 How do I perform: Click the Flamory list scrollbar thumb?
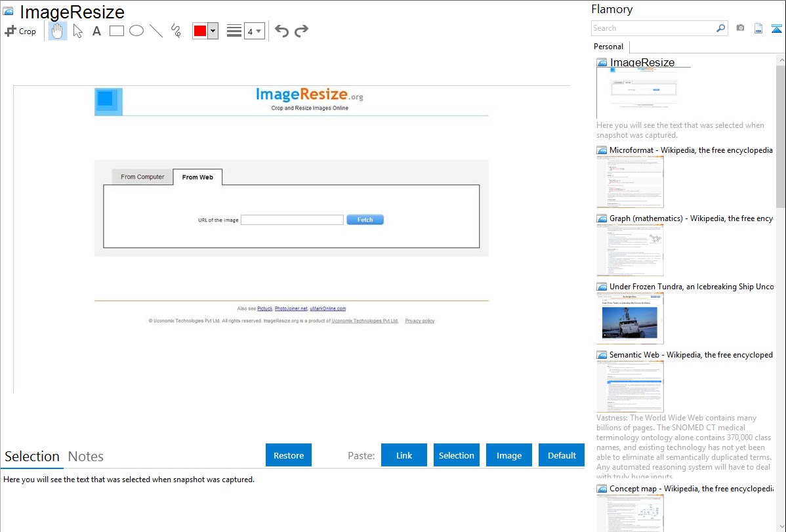tap(781, 135)
